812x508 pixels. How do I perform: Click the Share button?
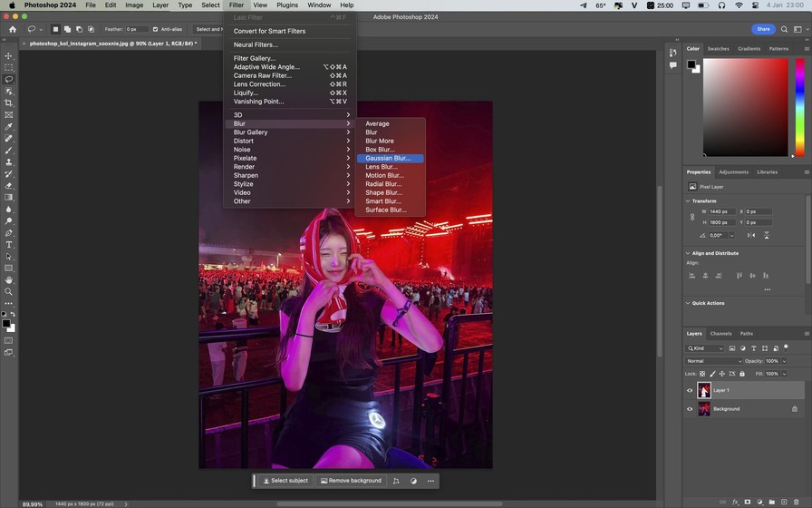pyautogui.click(x=763, y=30)
